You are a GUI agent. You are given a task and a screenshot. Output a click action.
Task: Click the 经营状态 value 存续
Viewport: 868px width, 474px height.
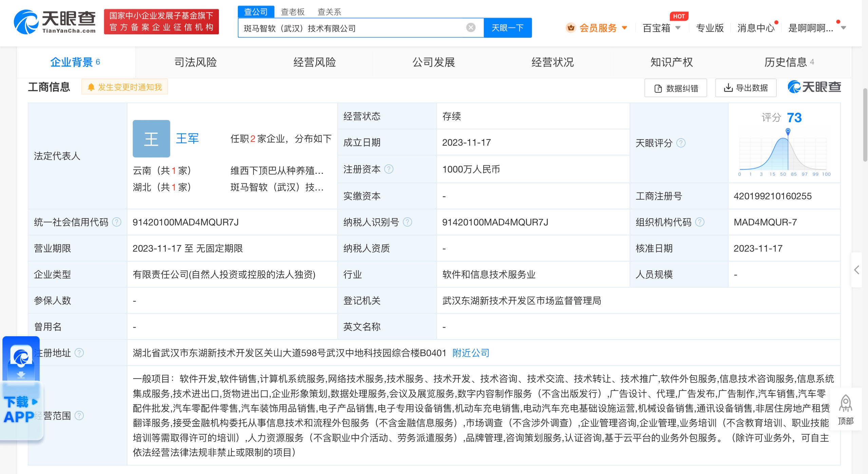(452, 116)
